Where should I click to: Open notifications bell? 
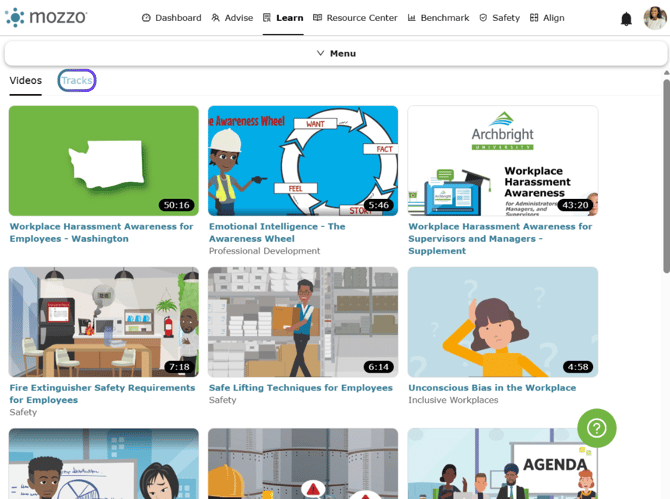pos(626,19)
